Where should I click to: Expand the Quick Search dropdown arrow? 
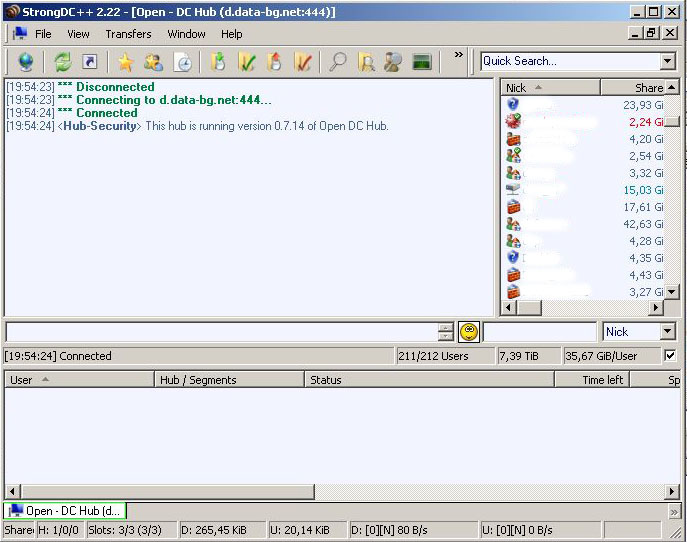click(x=668, y=61)
